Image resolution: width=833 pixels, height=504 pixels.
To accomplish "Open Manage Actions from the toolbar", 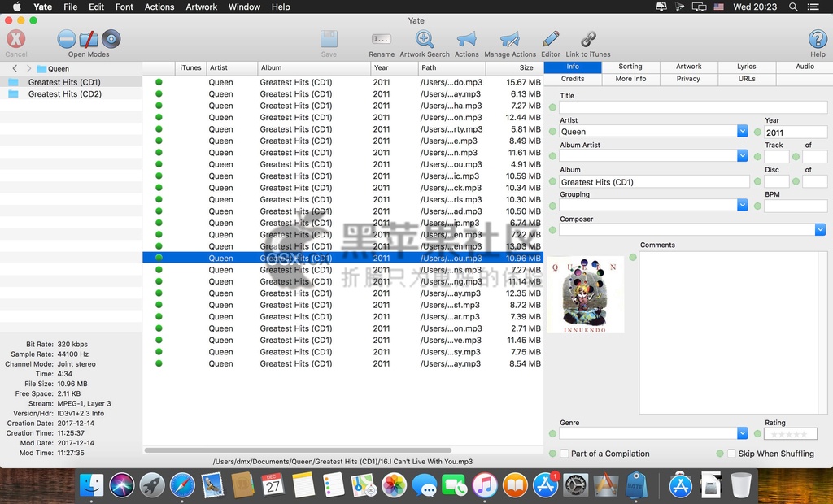I will [509, 39].
